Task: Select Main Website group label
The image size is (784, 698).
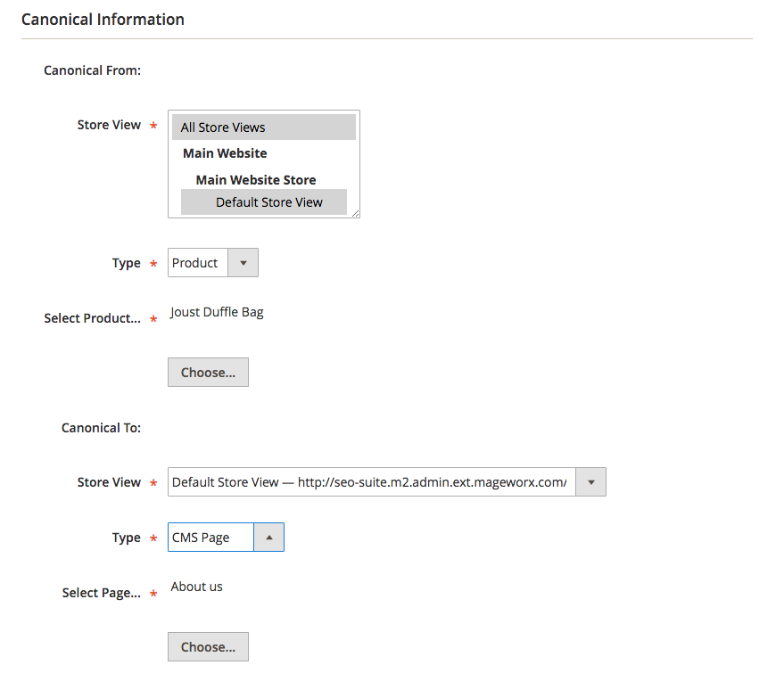Action: pos(225,153)
